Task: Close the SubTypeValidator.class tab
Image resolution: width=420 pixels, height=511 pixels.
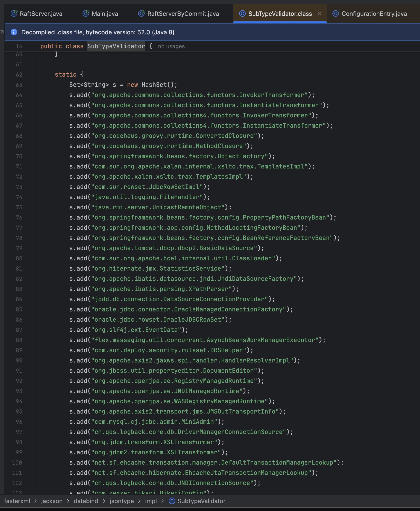Action: [x=319, y=13]
